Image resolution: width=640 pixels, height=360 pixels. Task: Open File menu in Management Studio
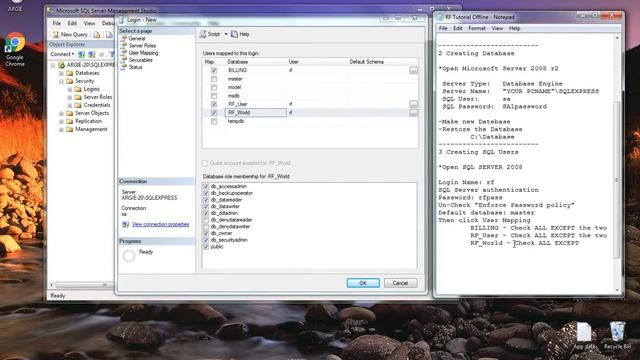(57, 23)
